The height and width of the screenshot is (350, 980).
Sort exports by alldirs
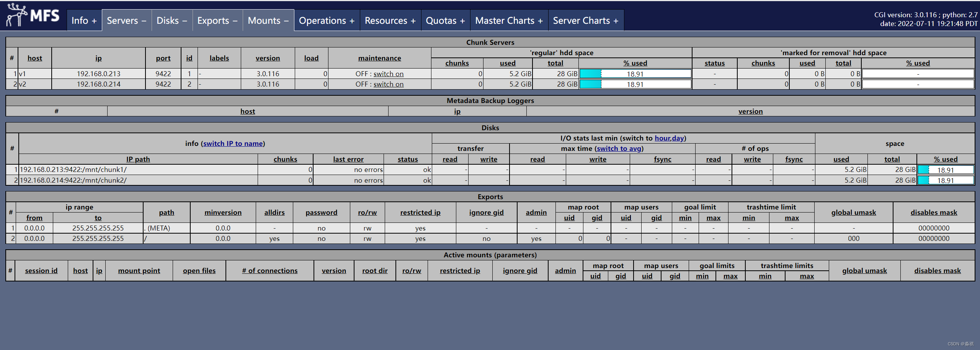click(274, 213)
